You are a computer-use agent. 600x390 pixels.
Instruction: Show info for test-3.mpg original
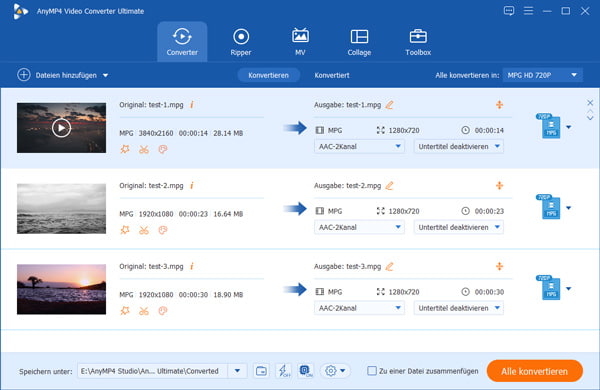tap(192, 266)
